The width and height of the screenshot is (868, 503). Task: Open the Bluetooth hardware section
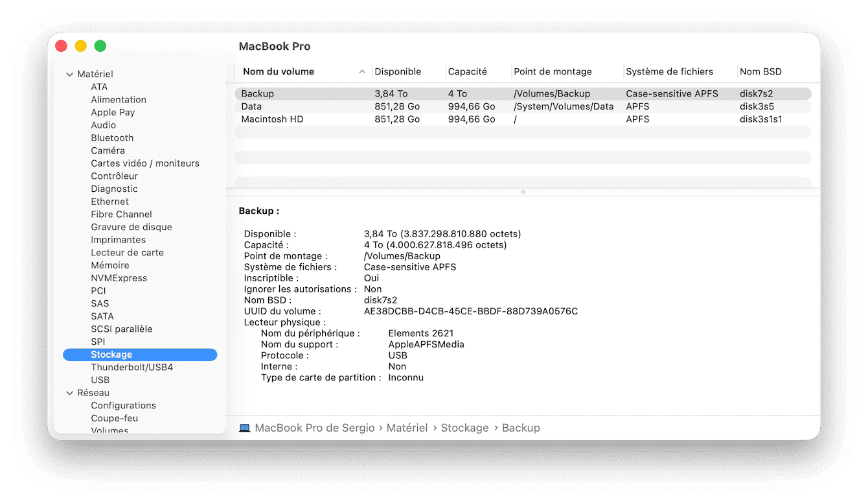pos(112,137)
